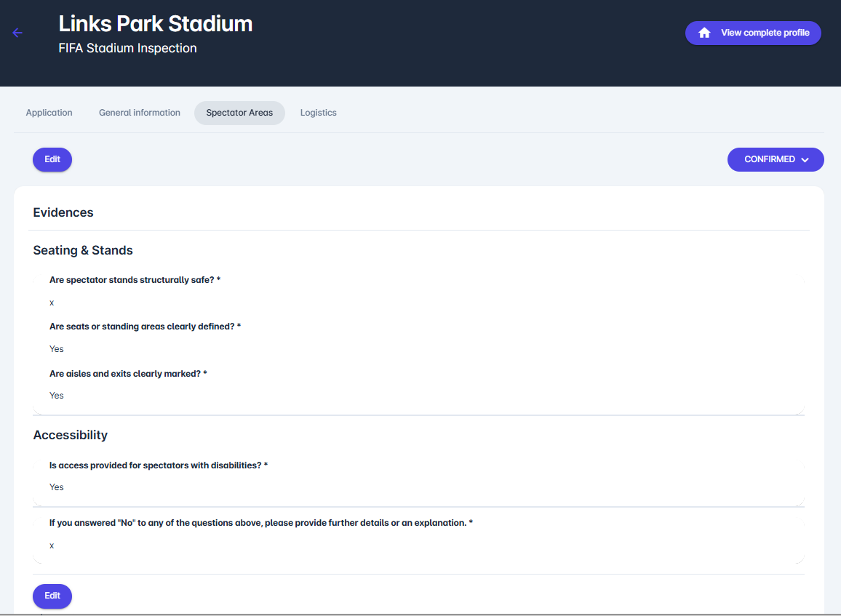Open View complete profile

click(x=764, y=33)
